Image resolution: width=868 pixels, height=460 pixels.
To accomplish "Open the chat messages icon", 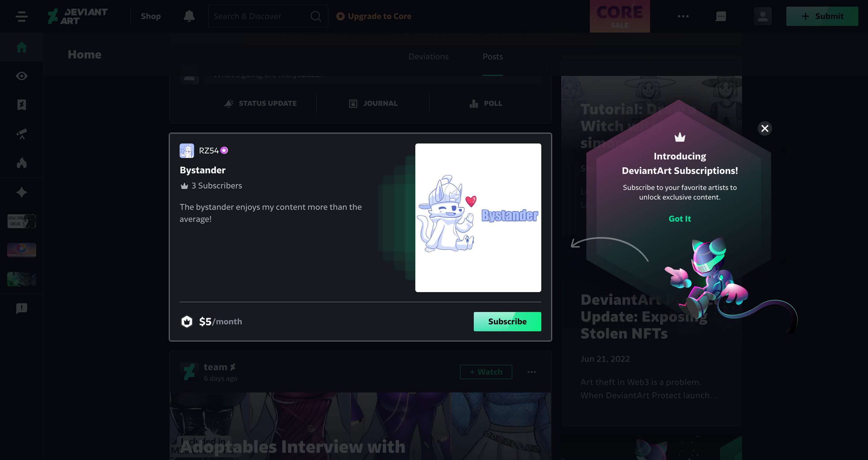I will pyautogui.click(x=721, y=16).
